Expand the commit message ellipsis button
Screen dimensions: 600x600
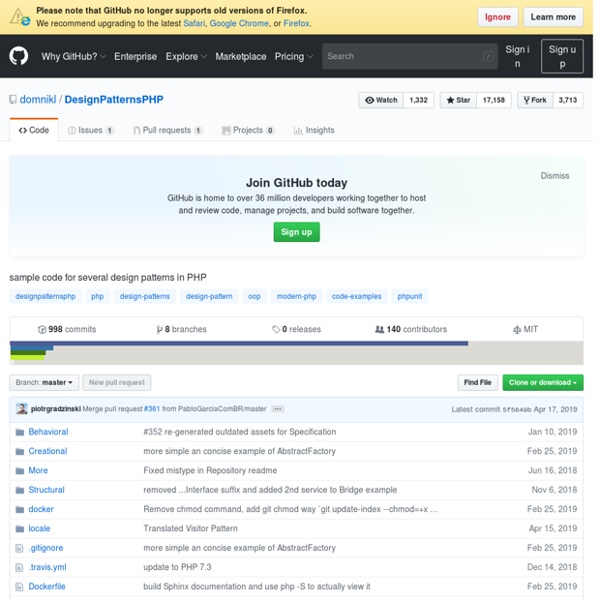tap(277, 409)
